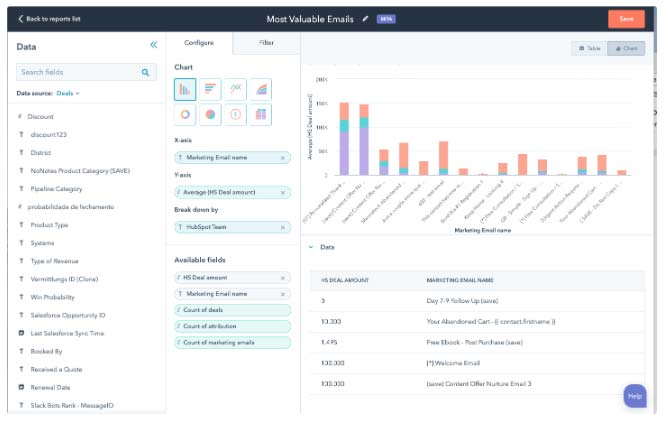Select the table grid chart type
This screenshot has width=668, height=426.
tap(261, 114)
